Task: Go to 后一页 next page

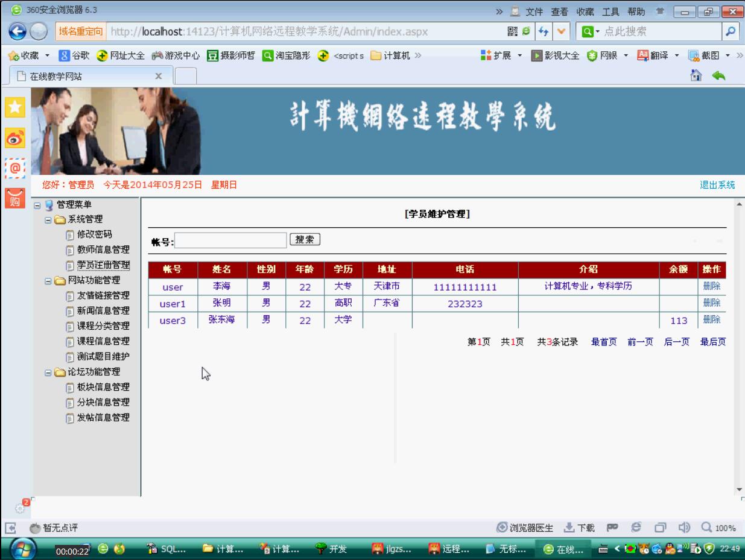Action: [x=676, y=342]
